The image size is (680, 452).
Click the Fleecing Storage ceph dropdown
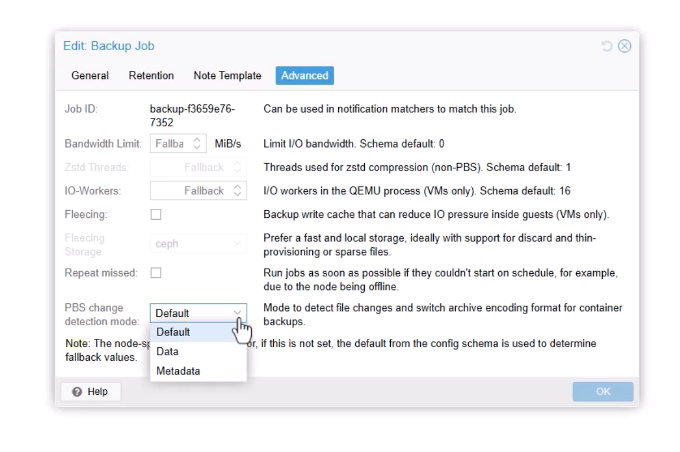[x=198, y=243]
